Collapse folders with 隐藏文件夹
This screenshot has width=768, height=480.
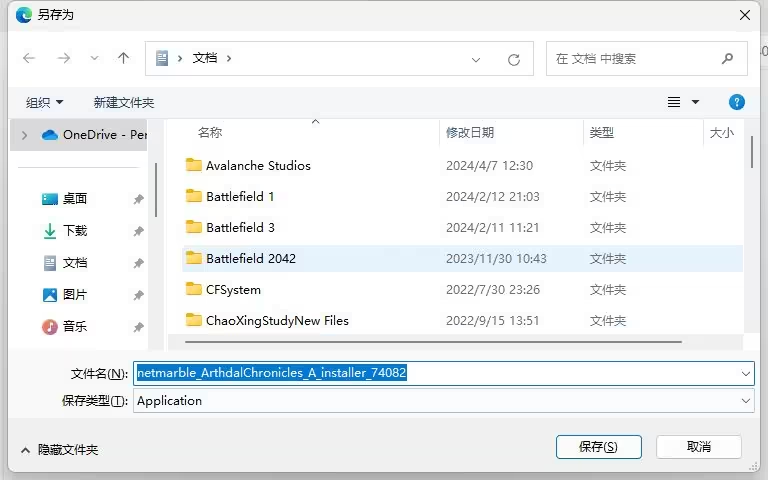point(59,450)
